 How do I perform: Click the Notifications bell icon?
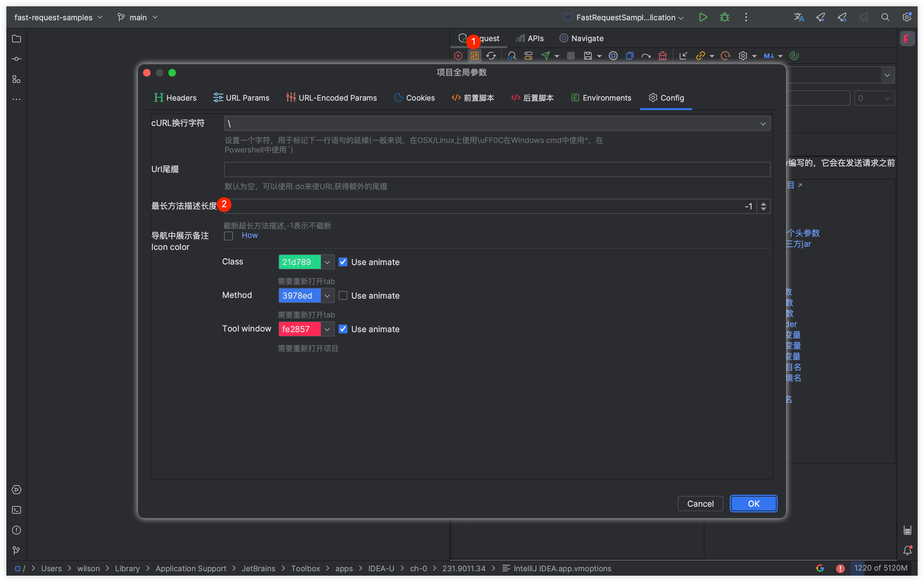[x=907, y=551]
